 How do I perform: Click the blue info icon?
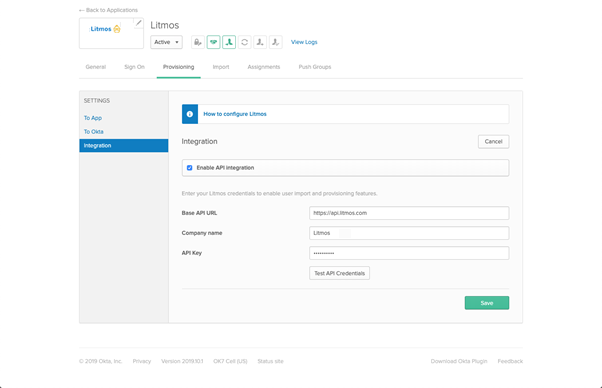coord(190,114)
